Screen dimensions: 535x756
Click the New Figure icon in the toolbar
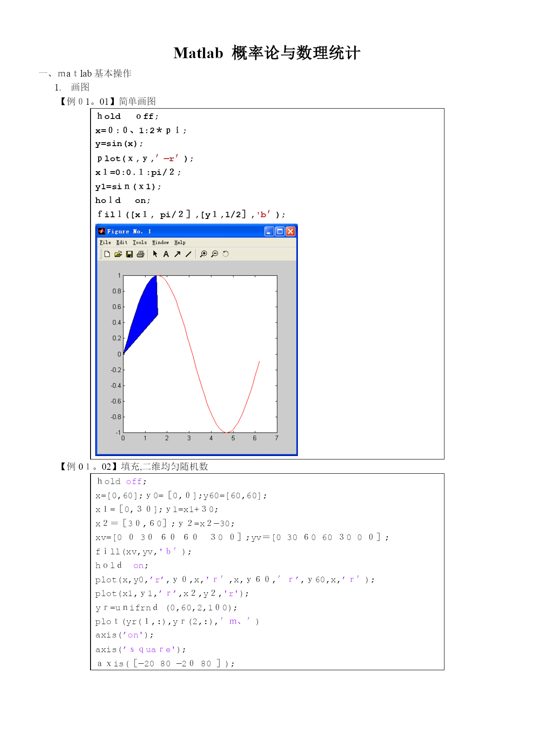[107, 254]
